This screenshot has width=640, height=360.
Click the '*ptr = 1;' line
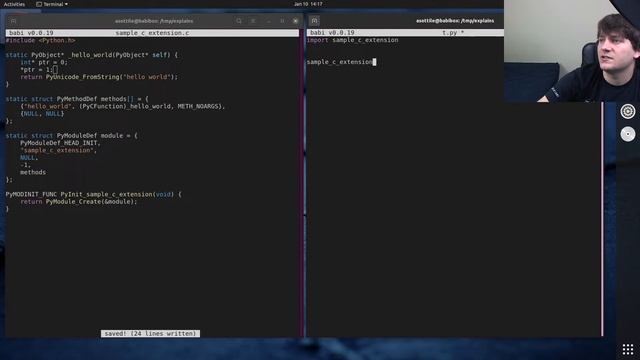[x=37, y=70]
